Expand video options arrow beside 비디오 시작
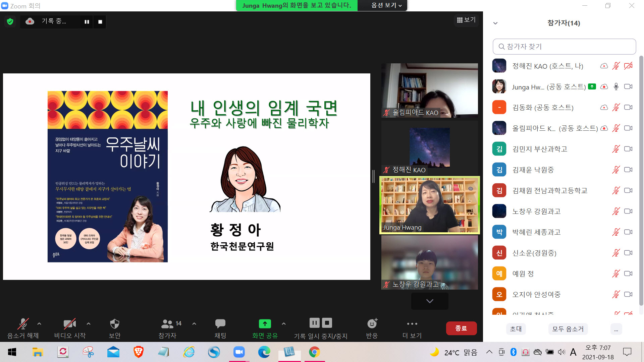Image resolution: width=644 pixels, height=362 pixels. click(x=89, y=324)
